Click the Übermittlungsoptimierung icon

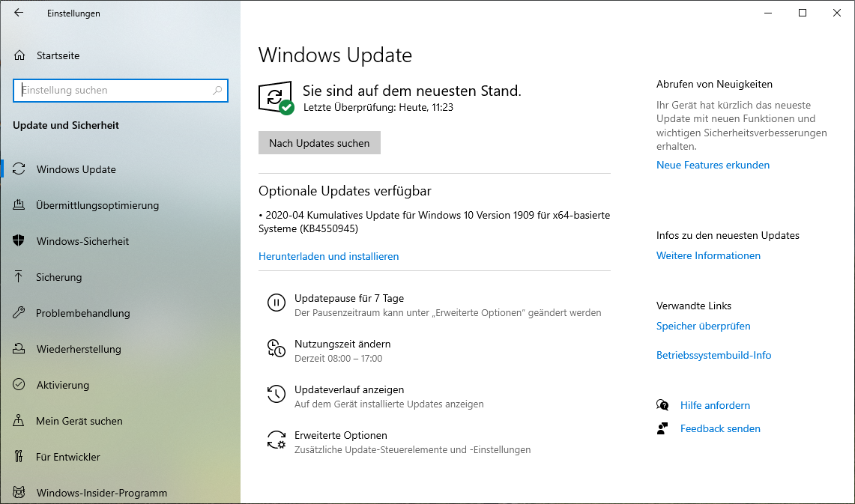click(x=19, y=205)
